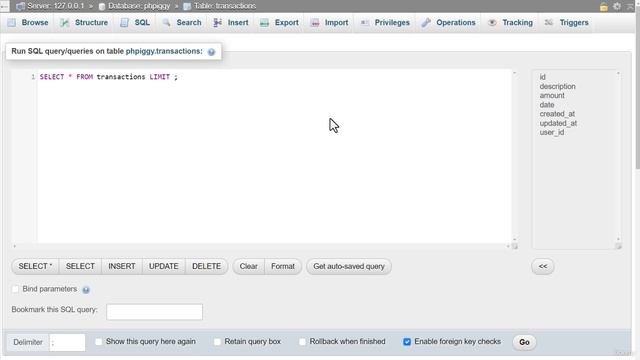This screenshot has width=640, height=360.
Task: Check Show this query here again
Action: click(x=98, y=342)
